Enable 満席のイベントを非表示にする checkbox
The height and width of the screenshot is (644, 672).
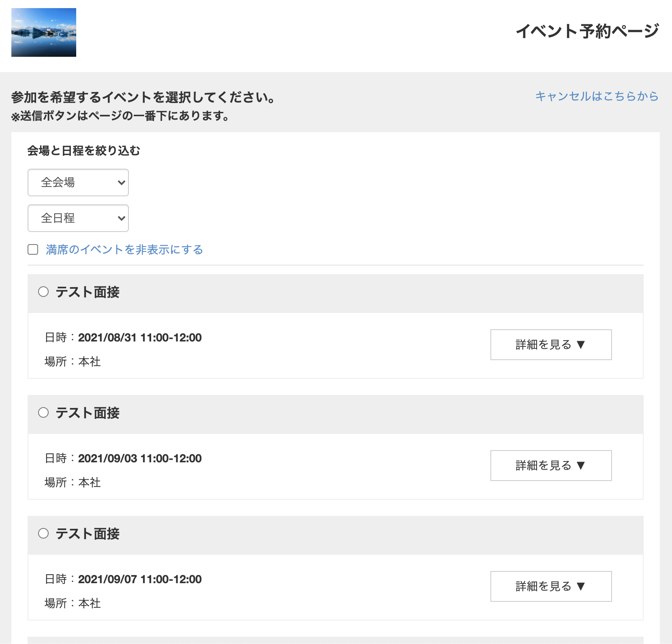[32, 250]
